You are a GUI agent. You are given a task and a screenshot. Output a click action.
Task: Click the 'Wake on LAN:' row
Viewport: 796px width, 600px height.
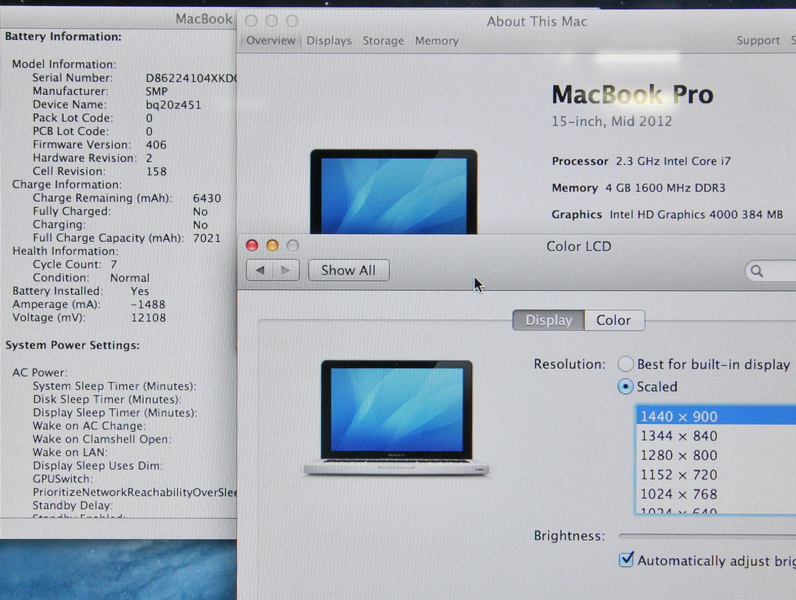(x=70, y=452)
